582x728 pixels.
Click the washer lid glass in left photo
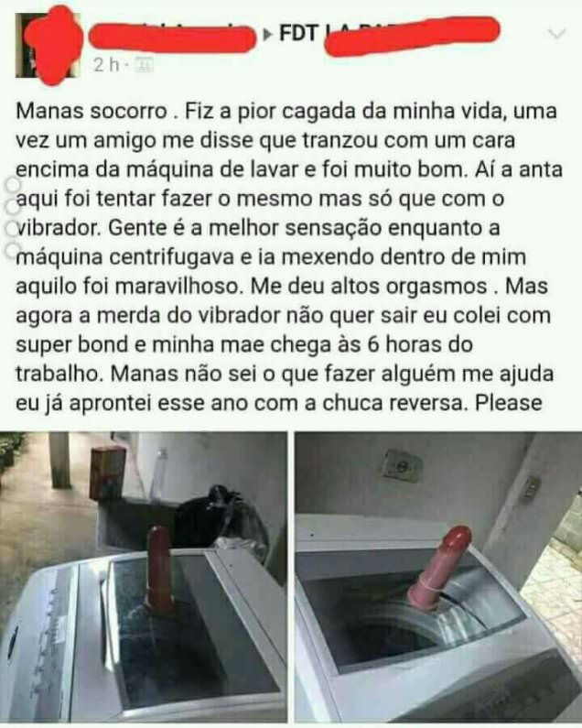pos(188,626)
